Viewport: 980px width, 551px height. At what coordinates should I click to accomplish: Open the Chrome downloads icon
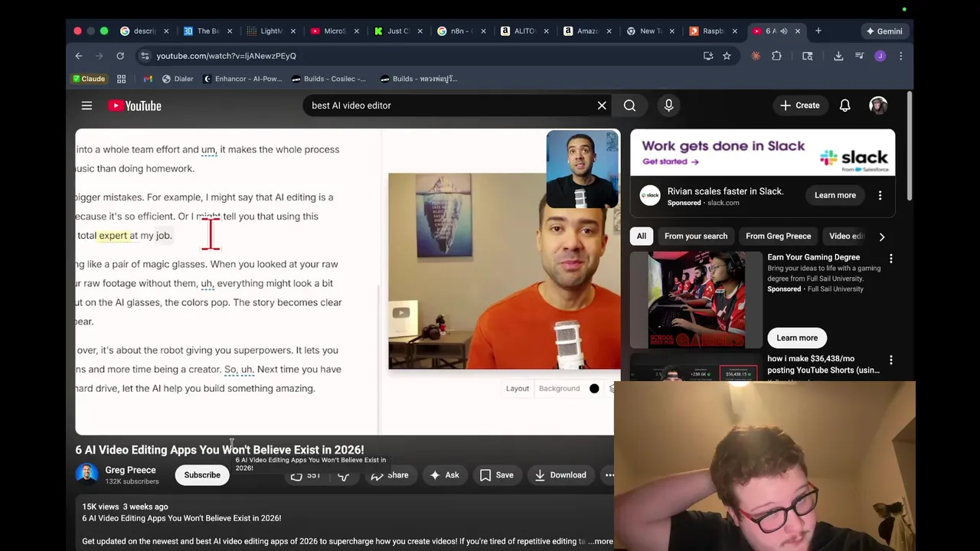point(838,56)
